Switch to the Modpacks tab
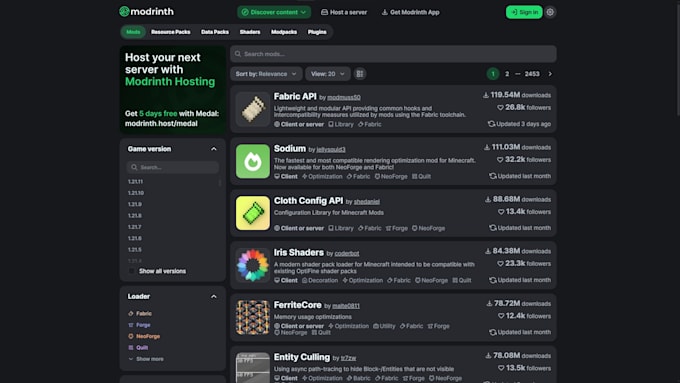Viewport: 680px width, 383px height. pyautogui.click(x=284, y=32)
